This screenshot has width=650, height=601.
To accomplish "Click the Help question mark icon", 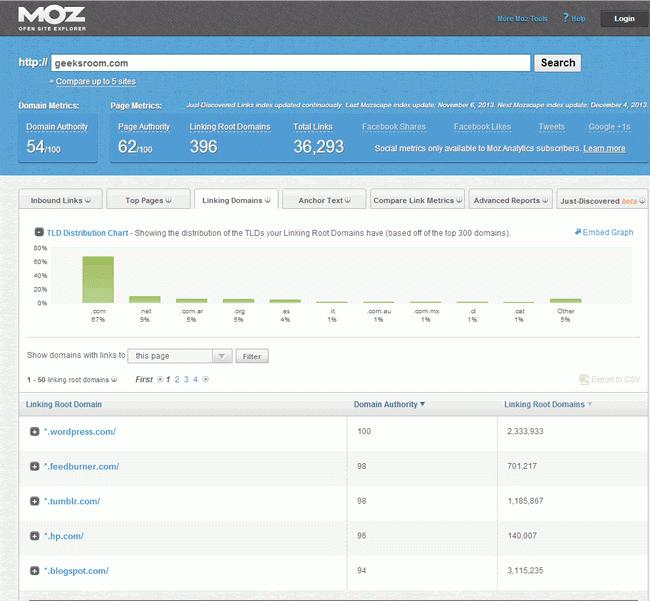I will click(565, 17).
